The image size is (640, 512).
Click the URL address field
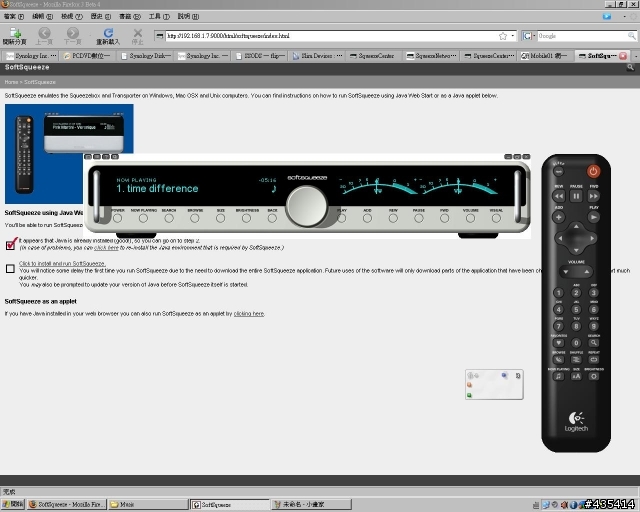331,36
